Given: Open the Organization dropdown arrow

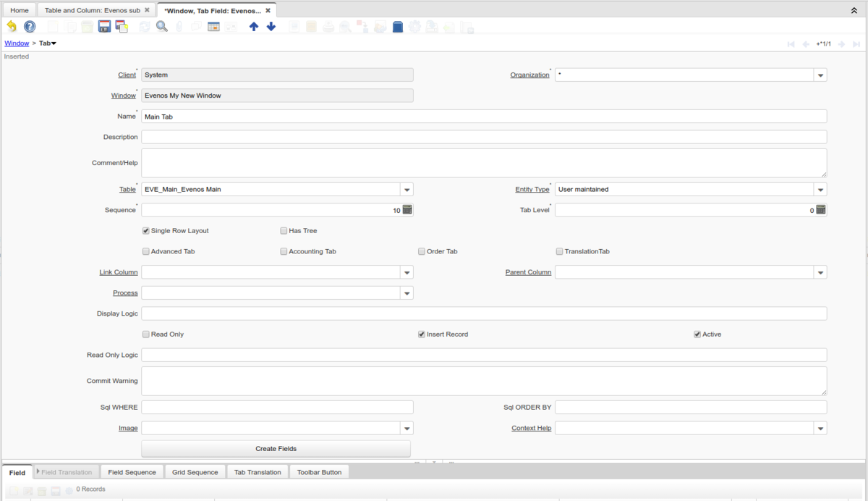Looking at the screenshot, I should click(820, 75).
